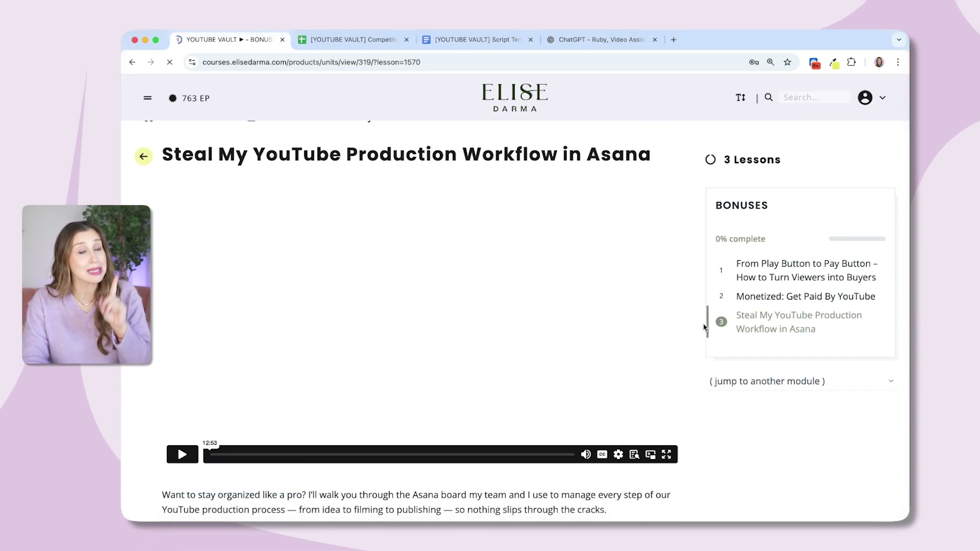The width and height of the screenshot is (980, 551).
Task: Open the video player settings gear
Action: point(618,454)
